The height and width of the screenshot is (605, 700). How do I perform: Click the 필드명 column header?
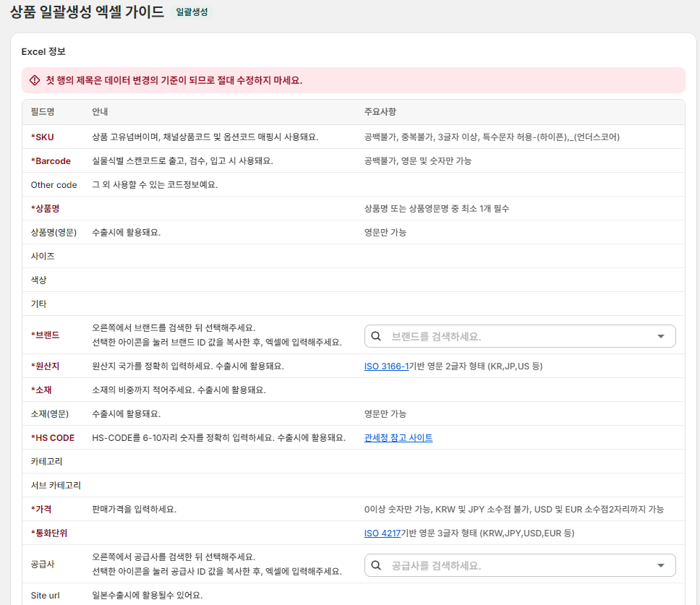(43, 111)
